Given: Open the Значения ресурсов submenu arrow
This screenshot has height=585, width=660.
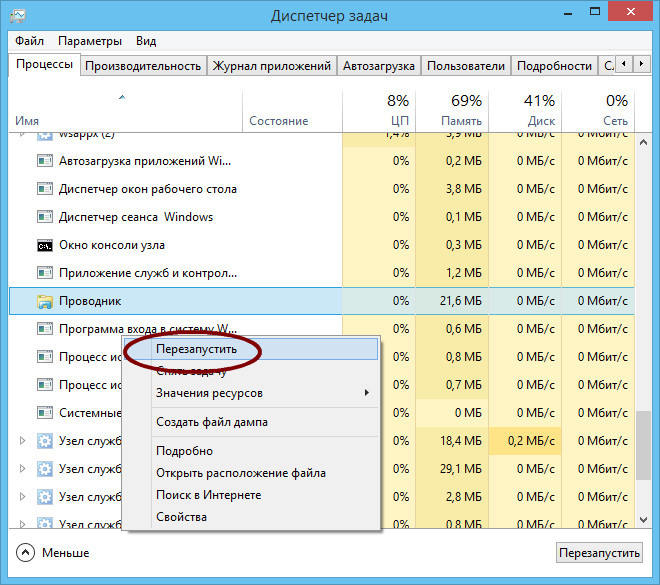Looking at the screenshot, I should click(367, 393).
